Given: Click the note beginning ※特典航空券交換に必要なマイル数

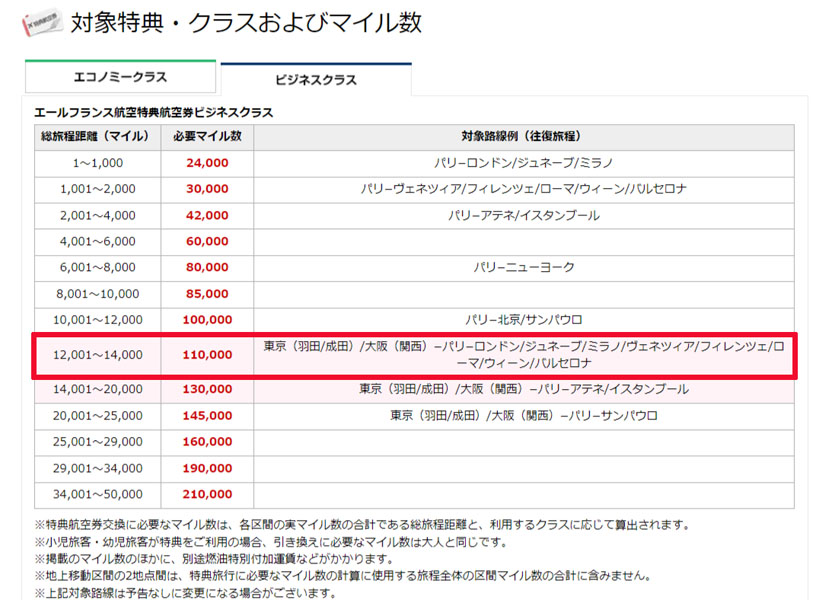Looking at the screenshot, I should pos(362,525).
